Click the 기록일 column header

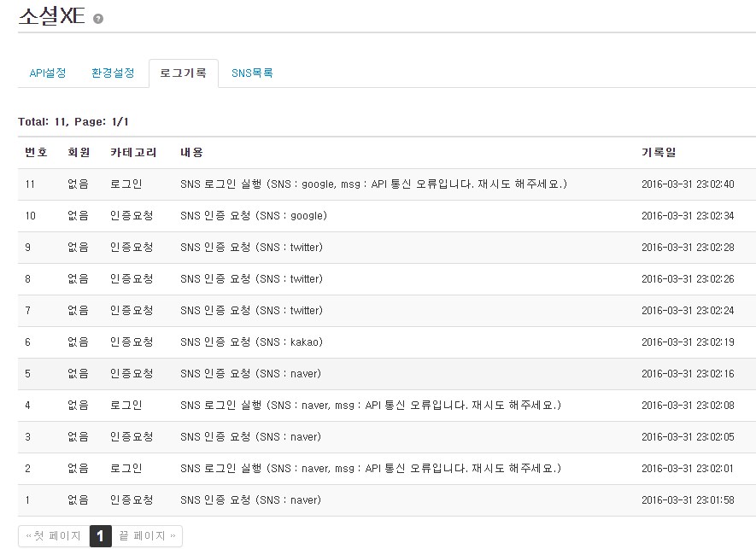pos(659,153)
